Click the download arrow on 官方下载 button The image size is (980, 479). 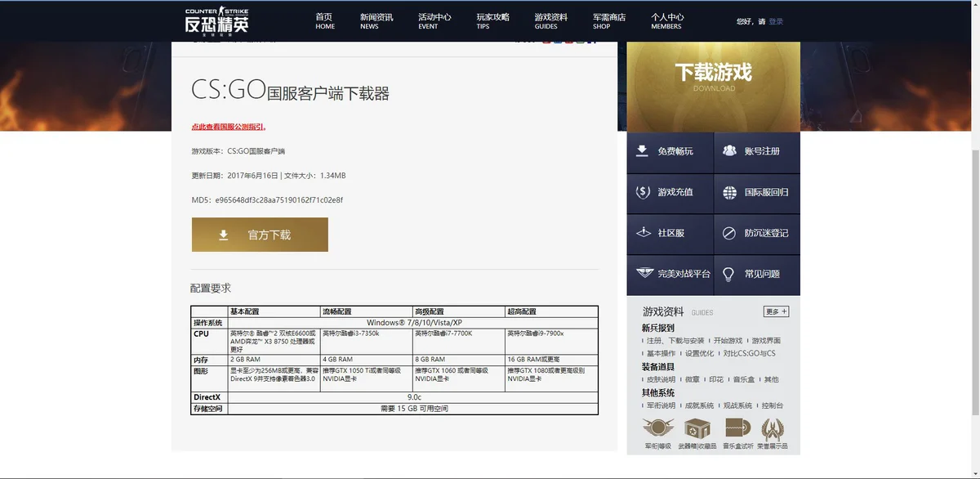pyautogui.click(x=224, y=235)
